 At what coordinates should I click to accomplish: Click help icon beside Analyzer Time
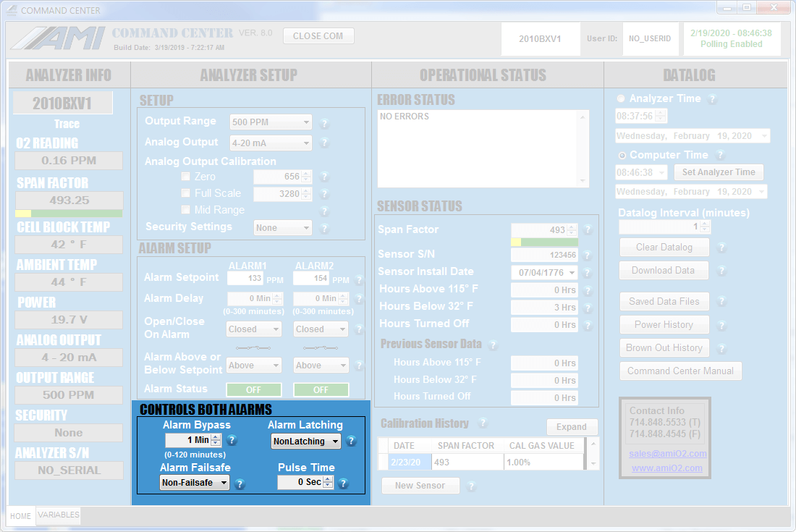click(x=712, y=99)
